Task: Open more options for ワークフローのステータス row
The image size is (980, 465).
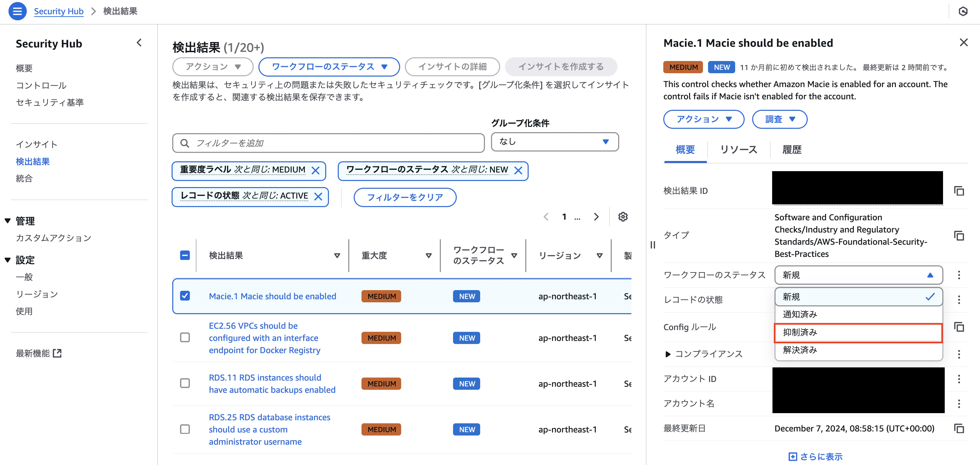Action: click(x=959, y=275)
